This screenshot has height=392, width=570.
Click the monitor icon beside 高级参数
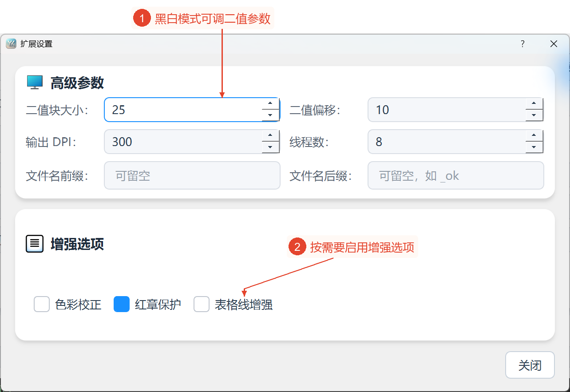coord(35,82)
